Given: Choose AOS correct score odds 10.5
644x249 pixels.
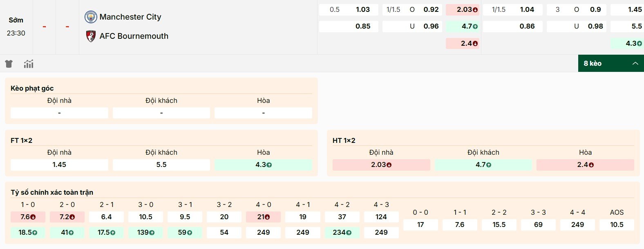Looking at the screenshot, I should click(617, 225).
